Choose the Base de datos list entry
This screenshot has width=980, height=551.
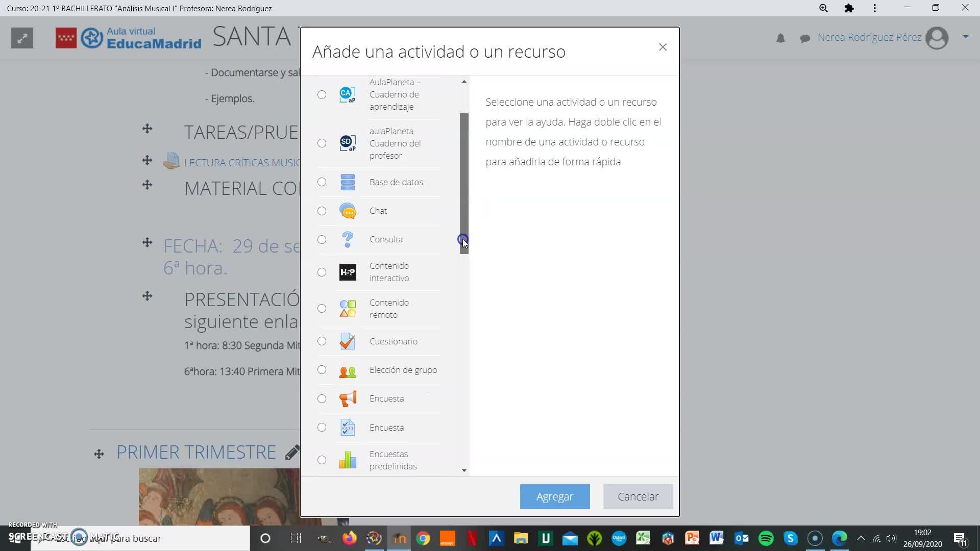coord(396,182)
